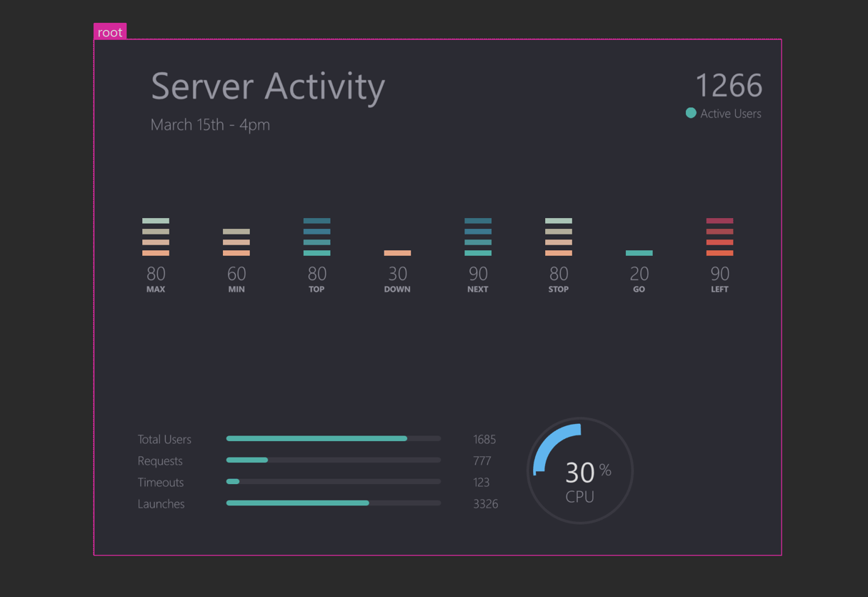Select the red LEFT stacked bars

pyautogui.click(x=719, y=237)
